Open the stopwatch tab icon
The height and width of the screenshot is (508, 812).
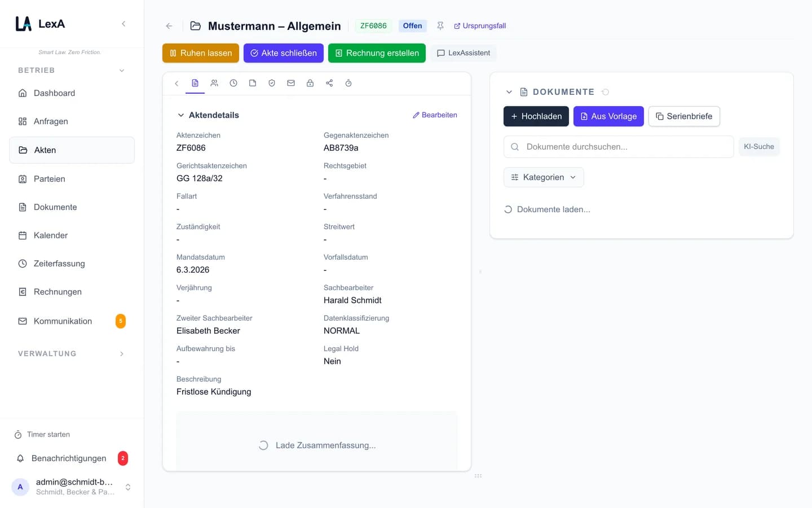pos(348,83)
